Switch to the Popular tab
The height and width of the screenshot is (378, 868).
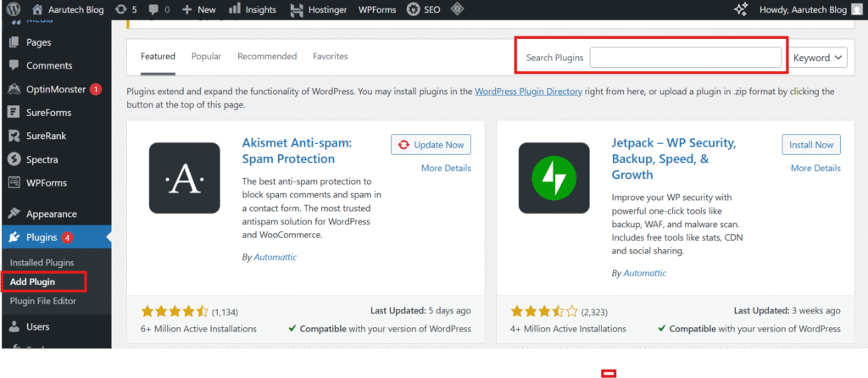(207, 57)
